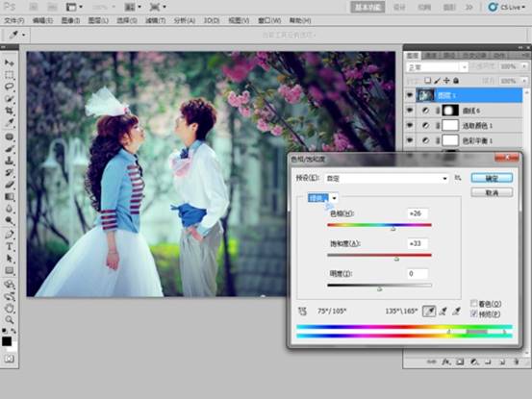Click the Subtract from Sample eyedropper
Viewport: 532px width, 399px height.
point(456,312)
